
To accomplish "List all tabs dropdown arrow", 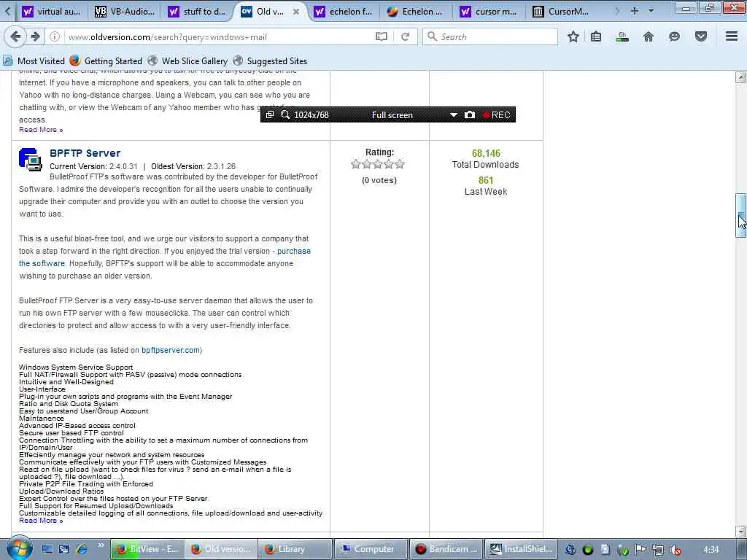I will coord(651,10).
